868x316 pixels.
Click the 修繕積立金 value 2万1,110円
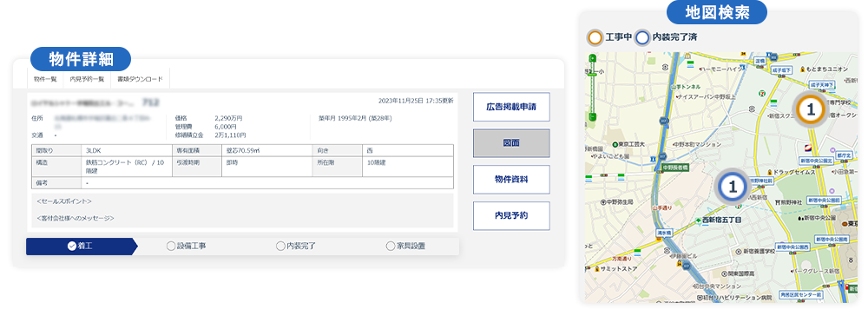click(230, 135)
